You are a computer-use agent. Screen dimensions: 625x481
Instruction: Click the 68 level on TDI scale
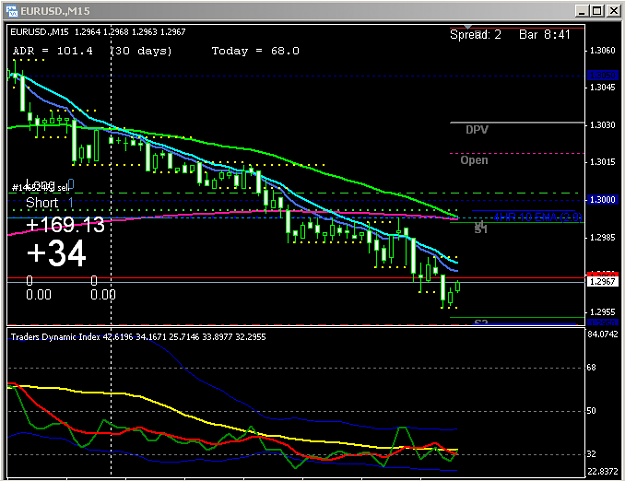[x=591, y=367]
